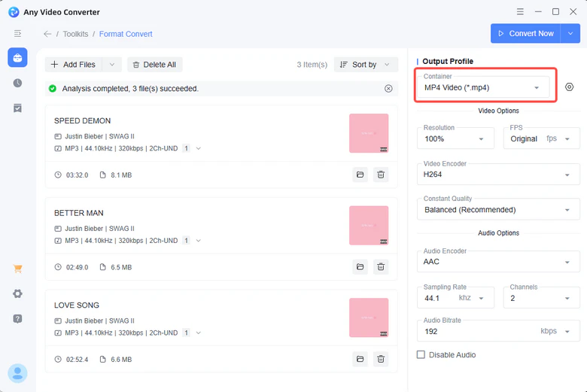Open the help question mark sidebar icon
Image resolution: width=587 pixels, height=392 pixels.
tap(17, 318)
